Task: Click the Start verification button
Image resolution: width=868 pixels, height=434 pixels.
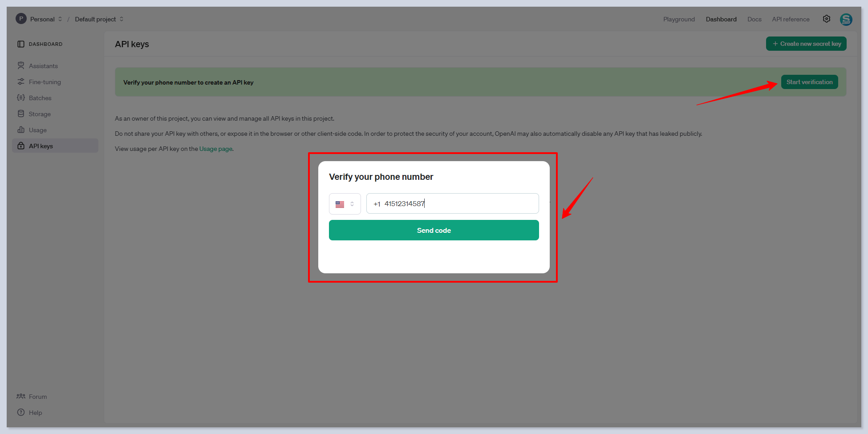Action: click(x=809, y=82)
